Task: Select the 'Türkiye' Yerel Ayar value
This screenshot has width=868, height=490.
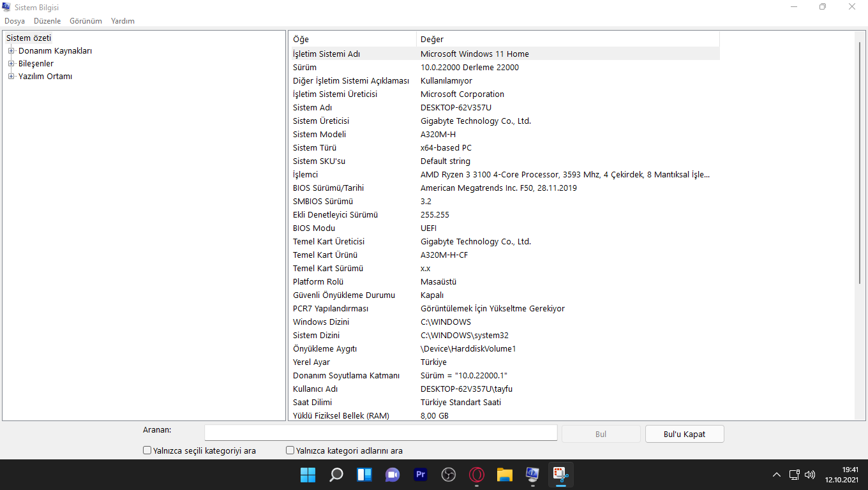Action: [x=433, y=362]
